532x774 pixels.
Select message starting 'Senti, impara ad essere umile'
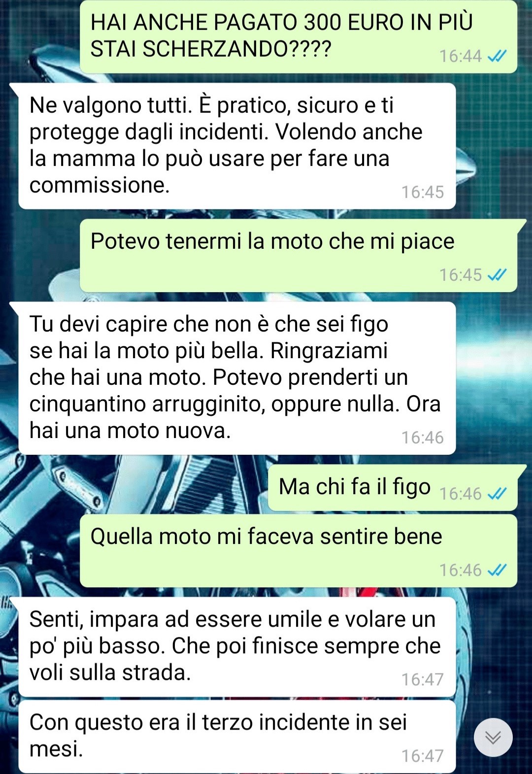(237, 647)
